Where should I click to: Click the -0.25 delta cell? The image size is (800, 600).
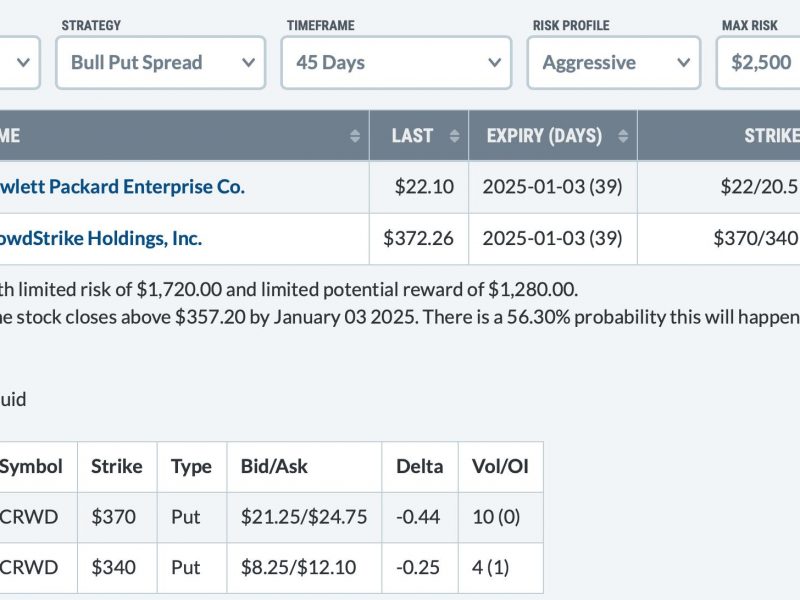[420, 568]
